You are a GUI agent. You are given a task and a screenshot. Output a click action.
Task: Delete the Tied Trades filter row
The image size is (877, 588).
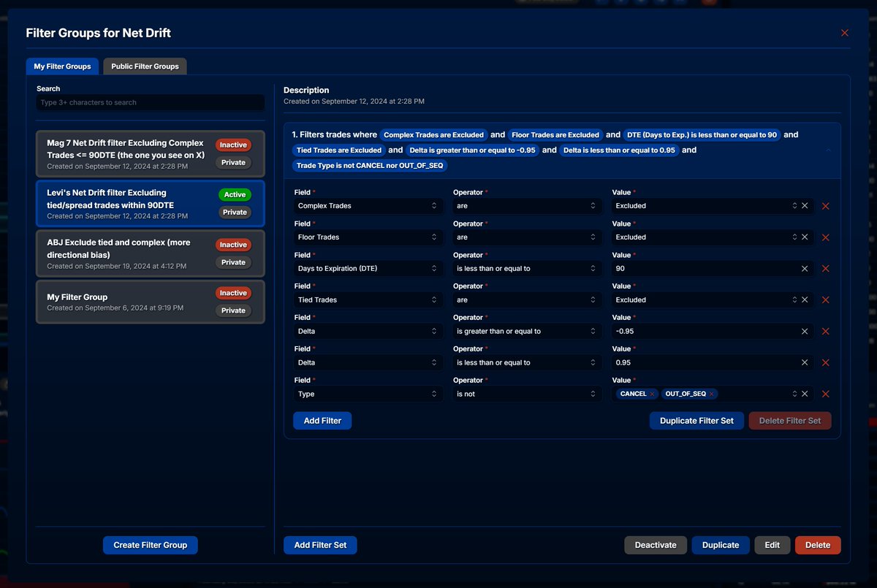826,300
